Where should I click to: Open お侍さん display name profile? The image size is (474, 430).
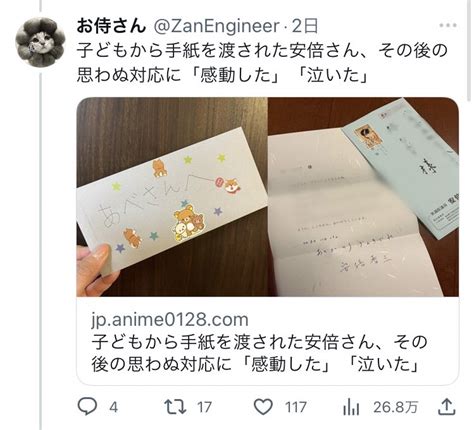111,26
